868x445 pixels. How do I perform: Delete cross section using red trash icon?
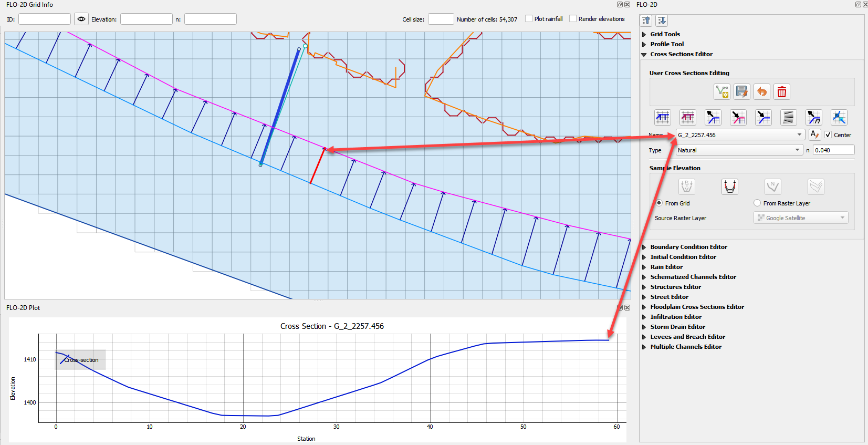tap(781, 92)
